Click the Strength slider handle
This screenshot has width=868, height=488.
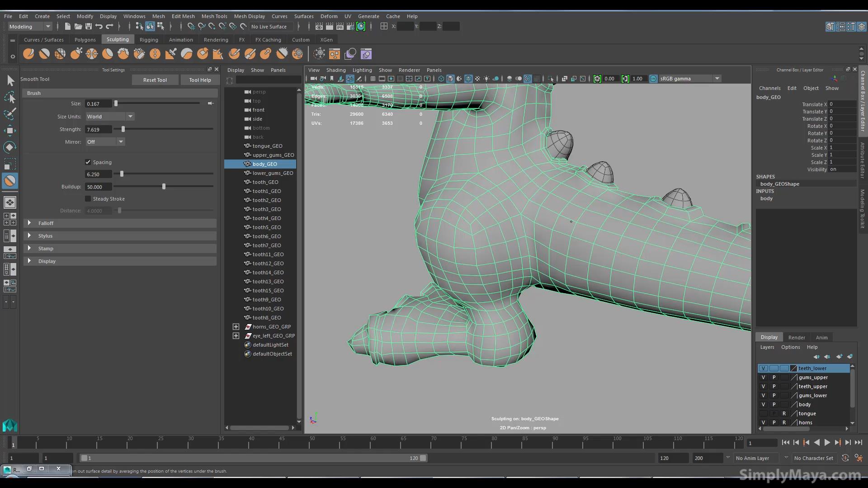click(123, 129)
